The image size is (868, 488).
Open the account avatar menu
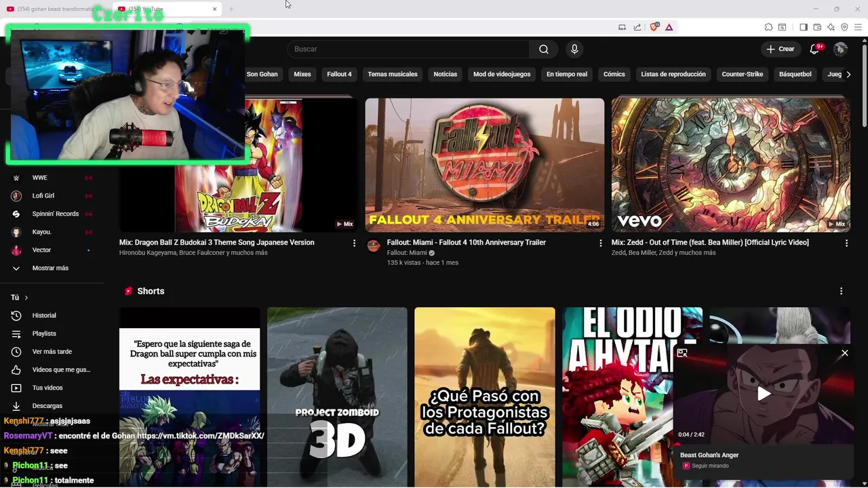pos(840,49)
